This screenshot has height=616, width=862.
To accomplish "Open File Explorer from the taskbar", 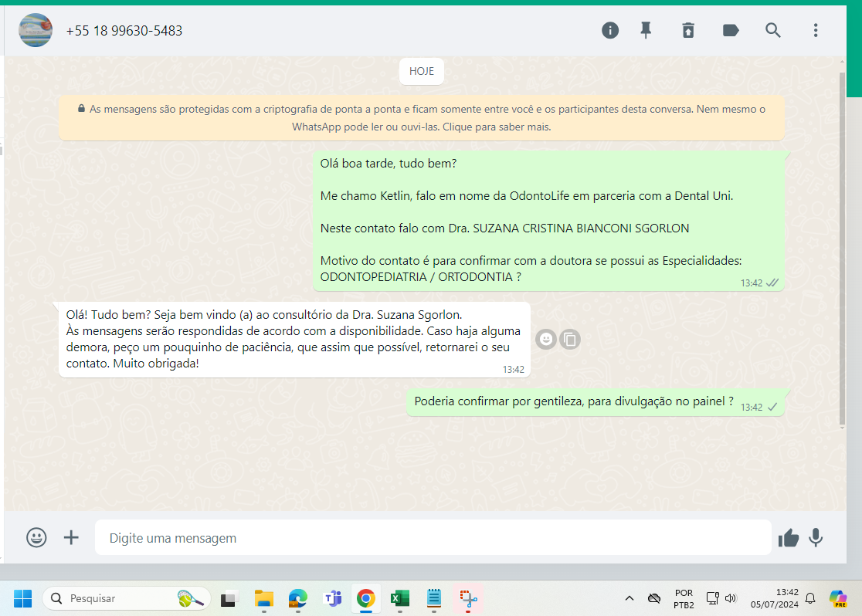I will [x=264, y=598].
